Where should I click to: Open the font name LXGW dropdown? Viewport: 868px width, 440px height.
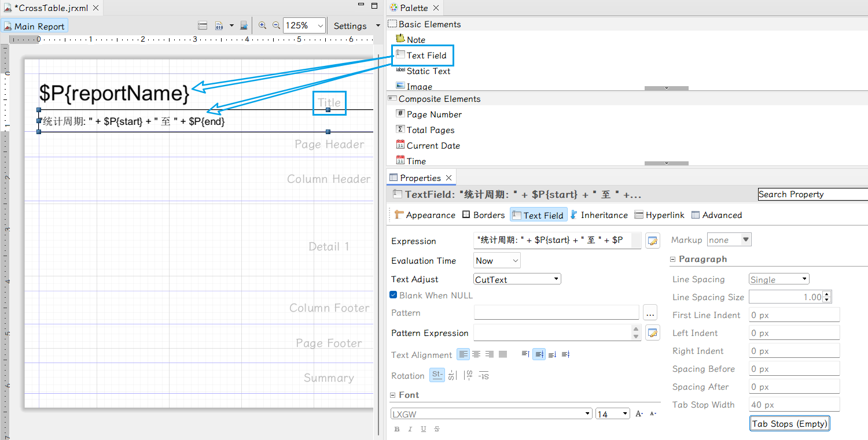[491, 413]
